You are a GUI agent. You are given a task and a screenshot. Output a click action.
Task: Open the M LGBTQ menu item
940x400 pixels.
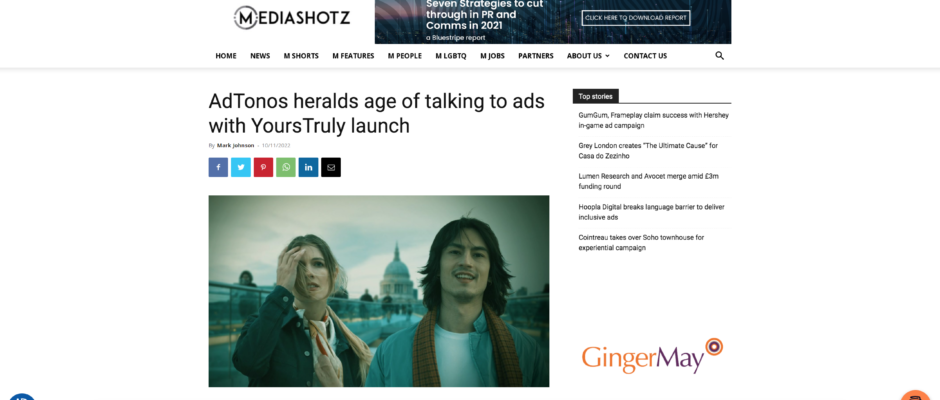pyautogui.click(x=451, y=56)
